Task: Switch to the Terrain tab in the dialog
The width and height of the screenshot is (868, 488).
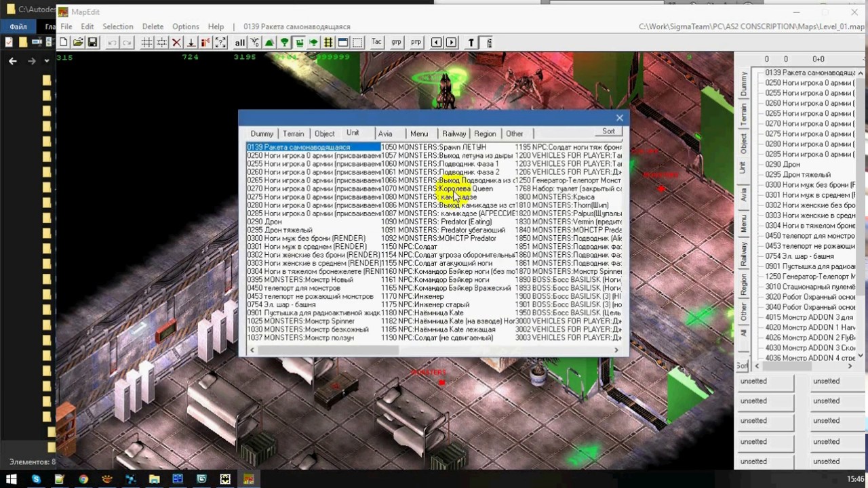Action: point(293,134)
